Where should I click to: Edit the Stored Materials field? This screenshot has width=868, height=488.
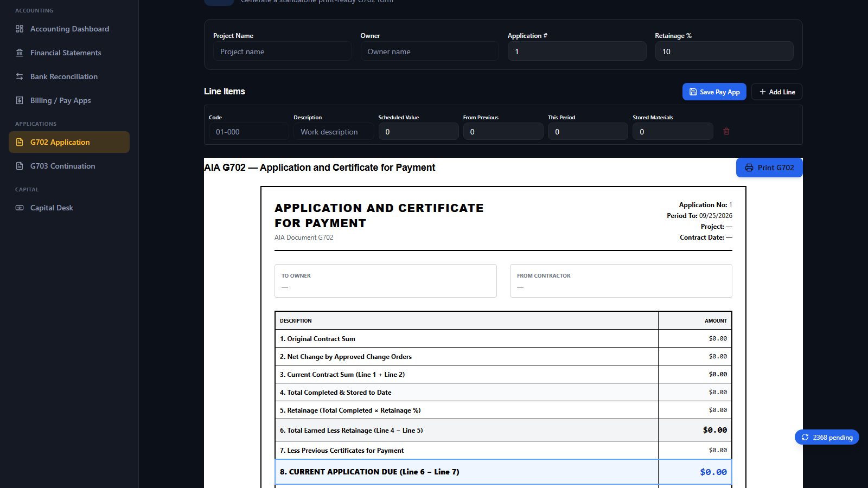(673, 131)
